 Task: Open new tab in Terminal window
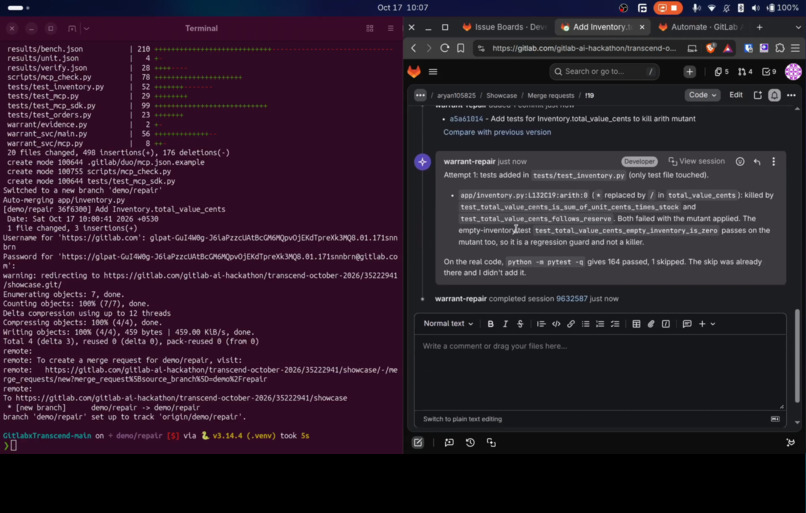(72, 28)
